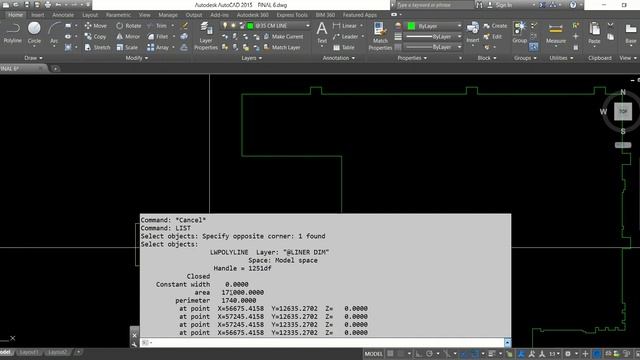This screenshot has width=640, height=360.
Task: Expand the Layers panel
Action: [251, 58]
